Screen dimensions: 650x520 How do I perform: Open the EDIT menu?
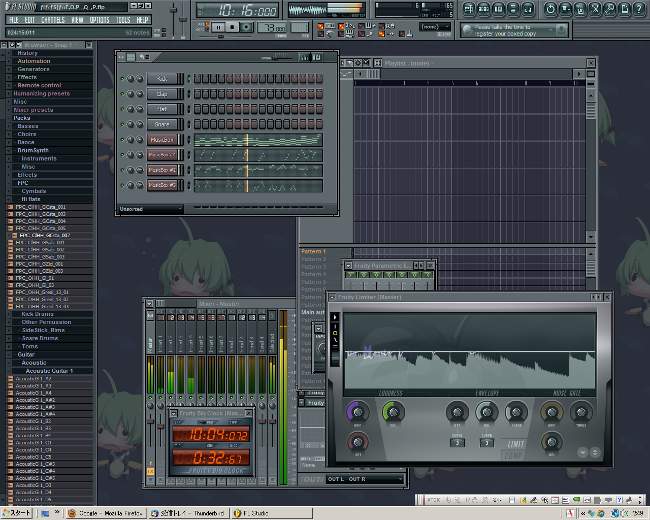coord(30,20)
